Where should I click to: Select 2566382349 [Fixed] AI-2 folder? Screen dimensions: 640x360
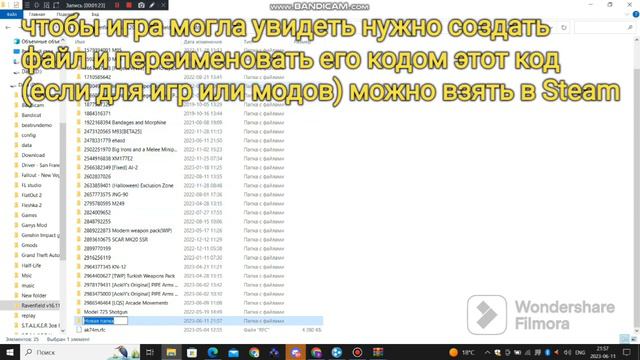[x=111, y=167]
